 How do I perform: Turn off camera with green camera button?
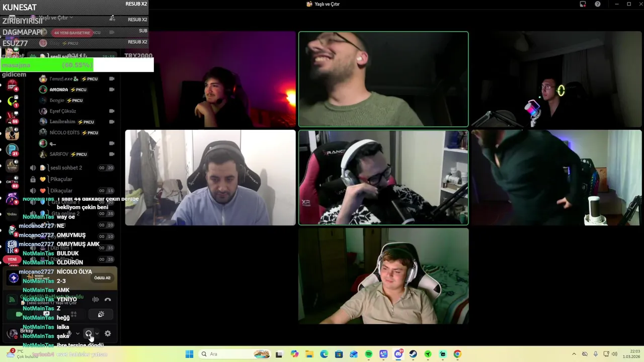pyautogui.click(x=19, y=314)
